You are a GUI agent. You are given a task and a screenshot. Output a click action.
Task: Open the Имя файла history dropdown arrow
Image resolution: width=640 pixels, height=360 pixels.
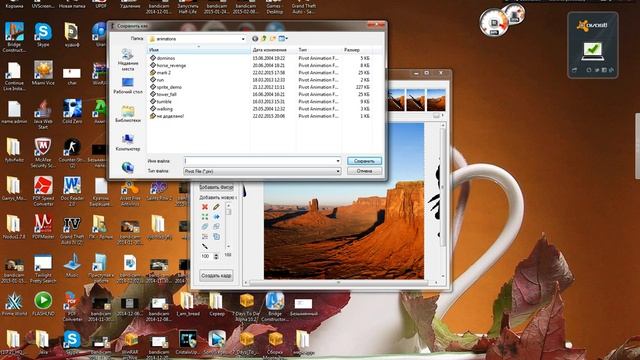point(338,161)
